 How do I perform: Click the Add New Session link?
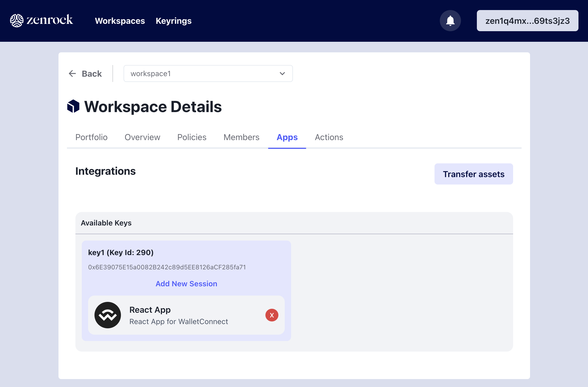click(186, 284)
